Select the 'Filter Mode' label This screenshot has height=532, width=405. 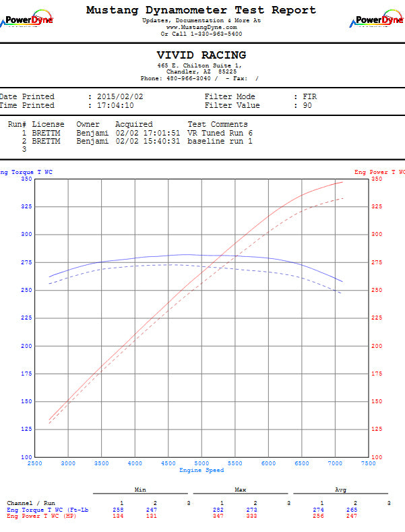(230, 96)
